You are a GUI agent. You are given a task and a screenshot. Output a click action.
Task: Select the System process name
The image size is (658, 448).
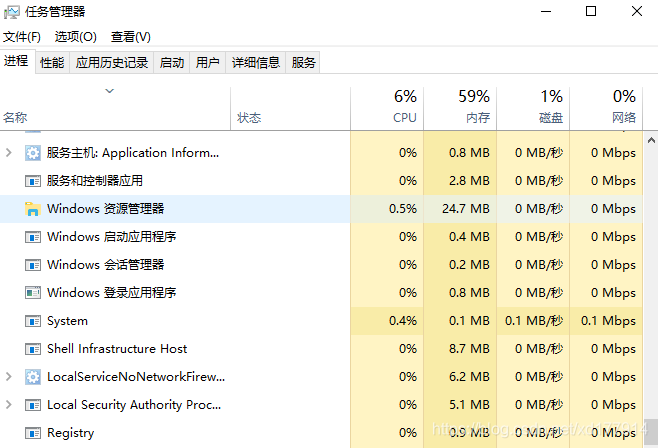click(x=67, y=321)
